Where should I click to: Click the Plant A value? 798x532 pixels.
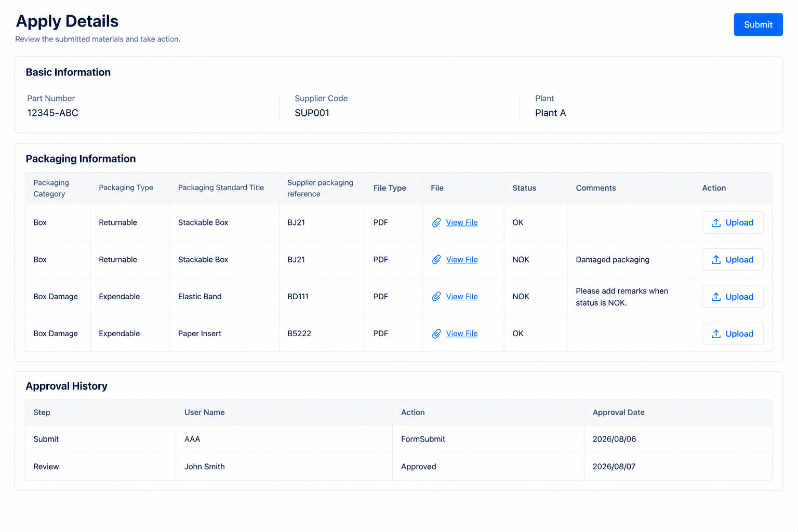(x=550, y=113)
